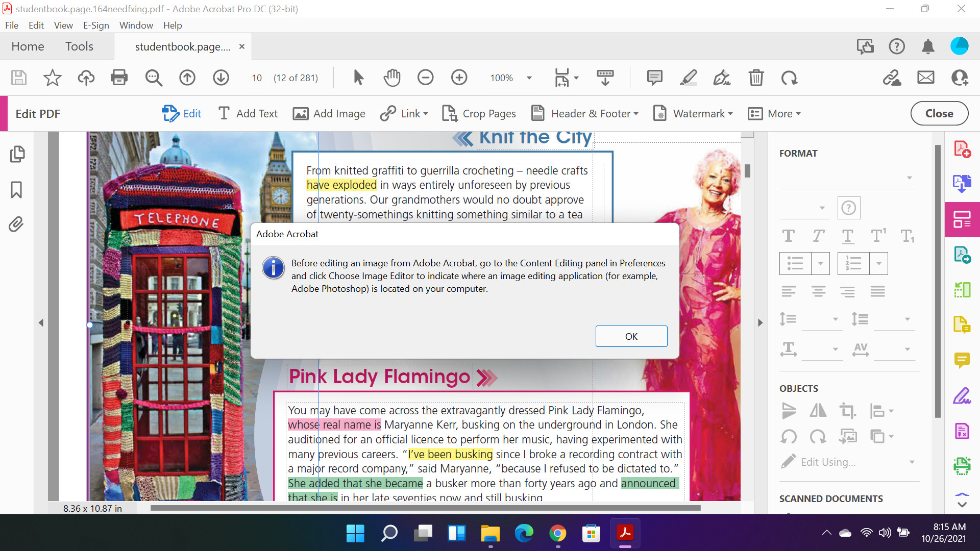Open the E-Sign menu
The width and height of the screenshot is (980, 551).
point(96,25)
